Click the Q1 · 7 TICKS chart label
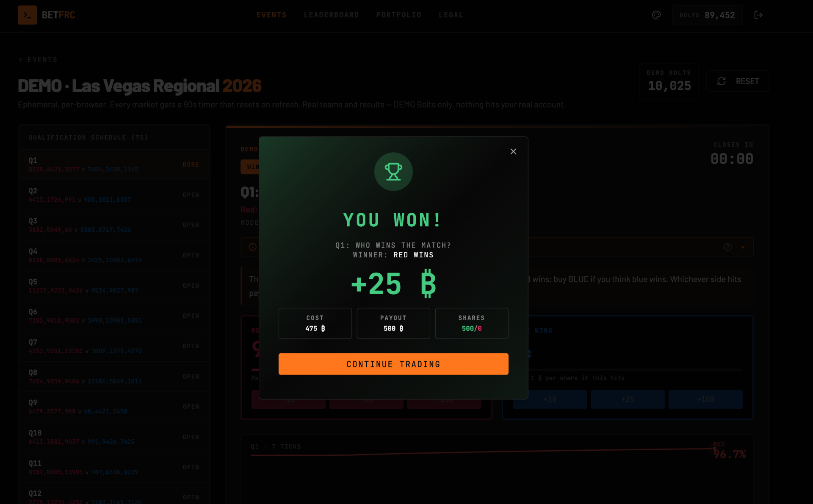This screenshot has width=813, height=504. pos(276,446)
